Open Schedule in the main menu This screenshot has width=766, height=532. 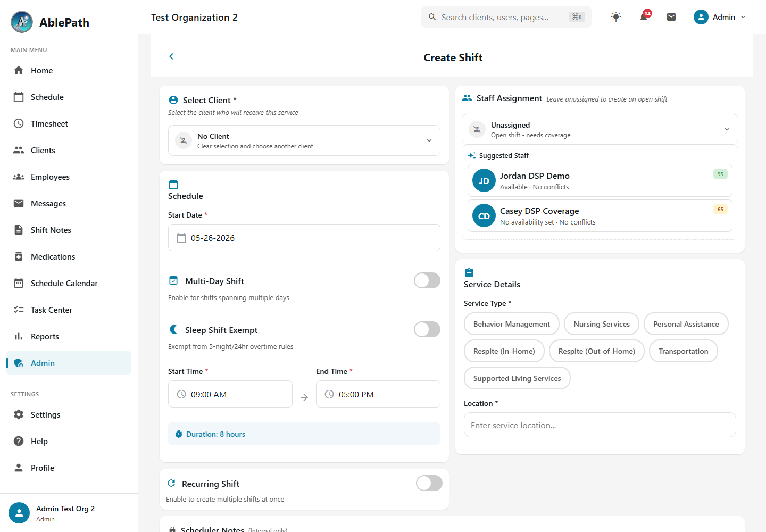pos(69,97)
